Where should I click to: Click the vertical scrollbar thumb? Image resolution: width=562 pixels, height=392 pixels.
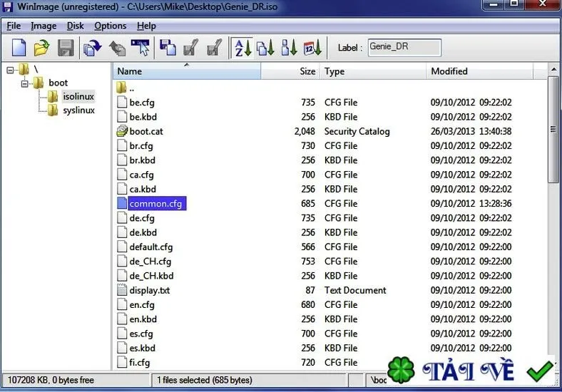[x=553, y=130]
